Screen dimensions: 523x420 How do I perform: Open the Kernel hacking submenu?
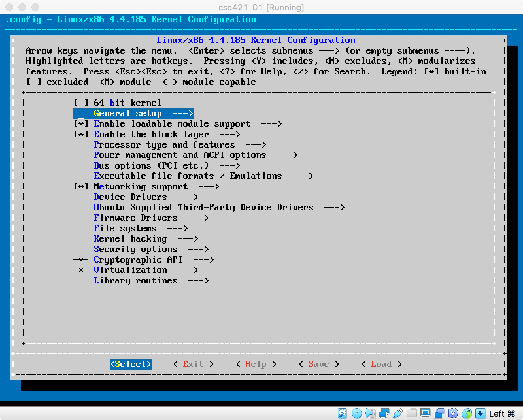click(146, 239)
